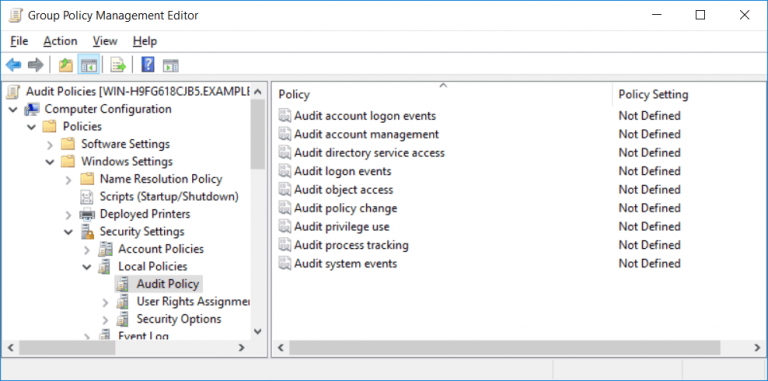Collapse the Local Policies node
The width and height of the screenshot is (768, 381).
87,267
